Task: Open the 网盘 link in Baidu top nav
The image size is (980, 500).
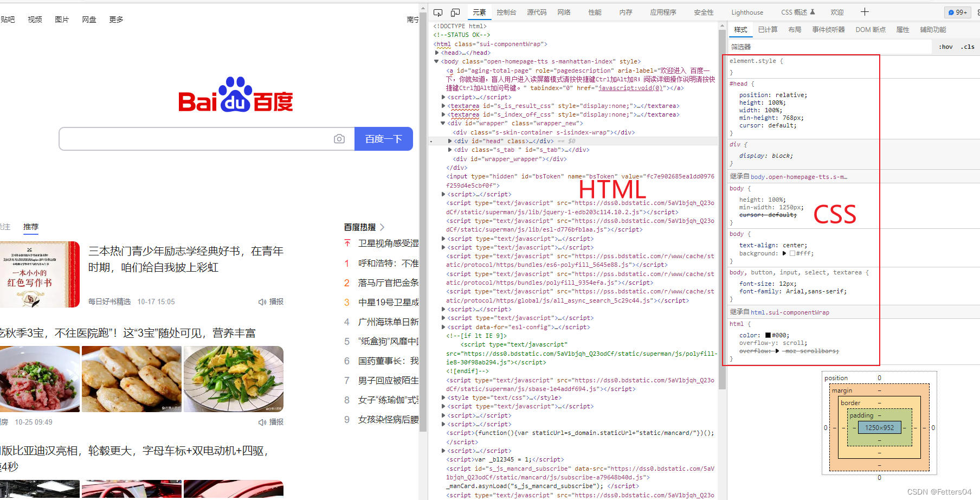Action: click(x=89, y=20)
